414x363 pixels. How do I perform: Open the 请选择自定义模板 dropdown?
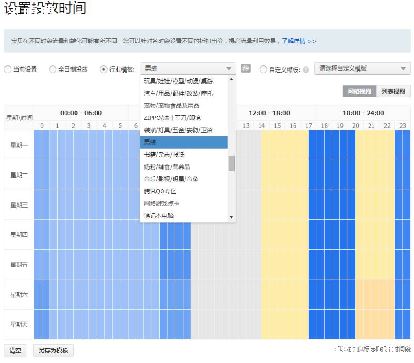click(x=362, y=68)
